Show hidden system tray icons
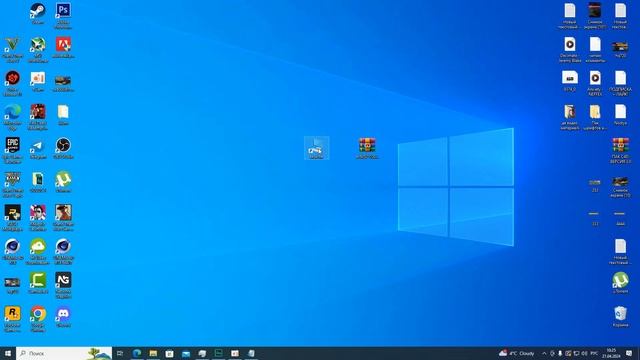This screenshot has height=360, width=640. tap(544, 353)
